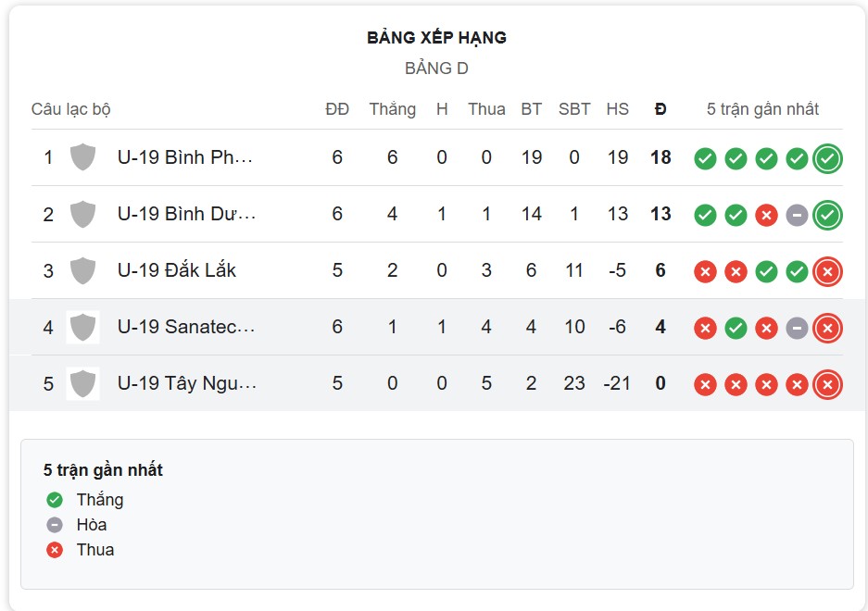Click the Câu lạc bộ column header

tap(69, 108)
